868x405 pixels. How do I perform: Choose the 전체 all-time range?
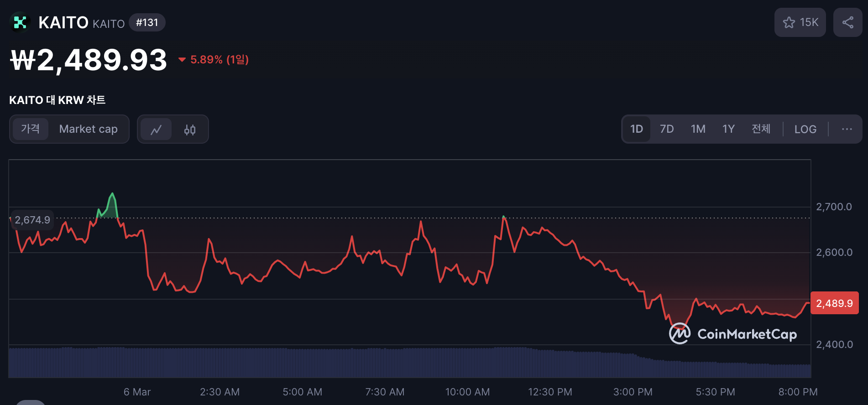[761, 129]
